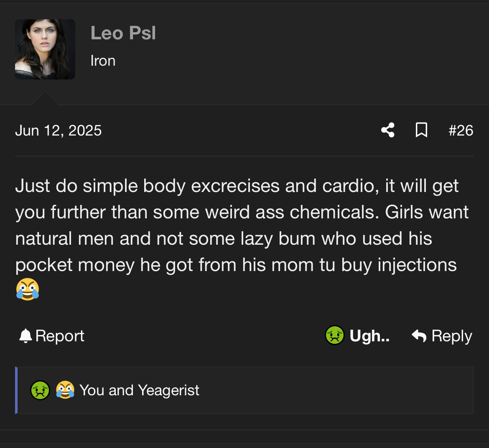
Task: Click the crying-laughing emoji in reactions list
Action: 65,390
